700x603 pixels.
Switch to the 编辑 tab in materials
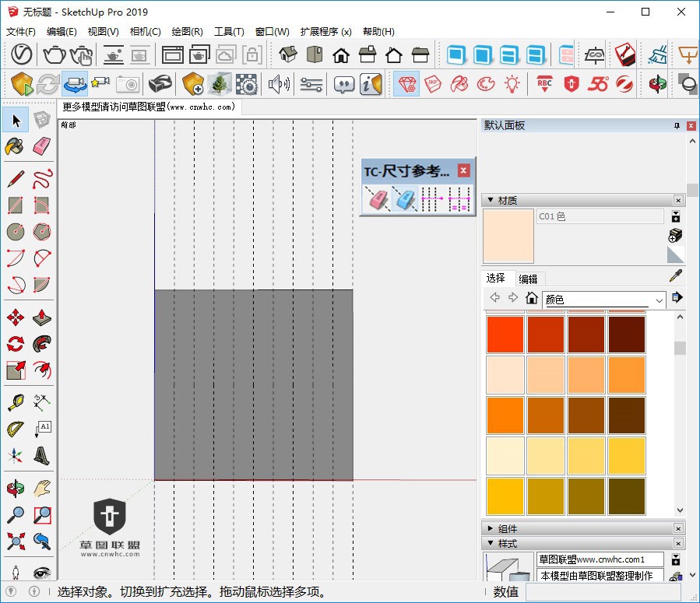coord(528,279)
